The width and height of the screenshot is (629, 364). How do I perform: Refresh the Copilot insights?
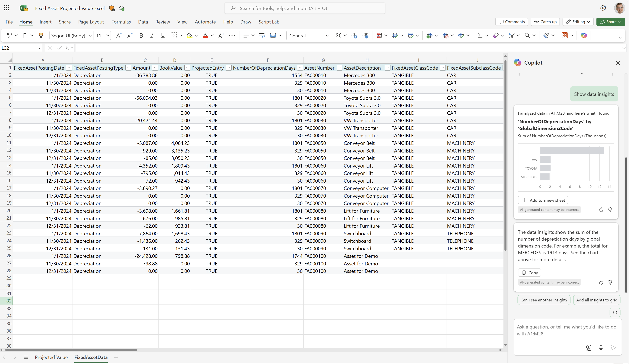click(x=615, y=312)
